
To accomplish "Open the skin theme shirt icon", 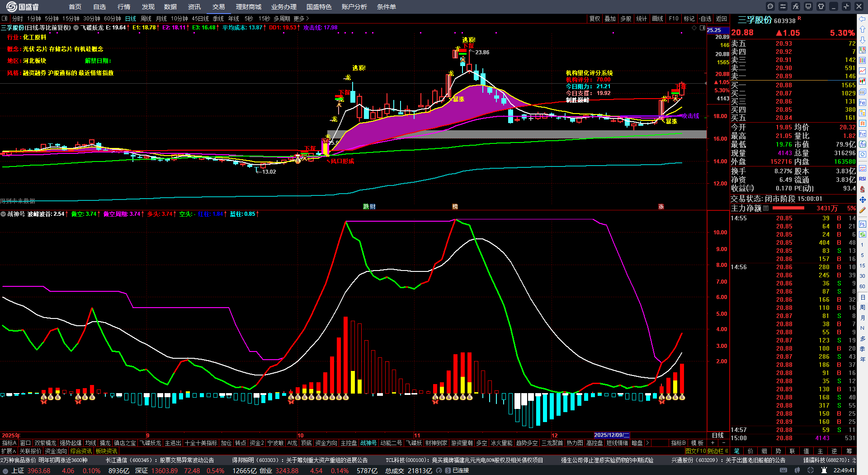I will tap(821, 6).
